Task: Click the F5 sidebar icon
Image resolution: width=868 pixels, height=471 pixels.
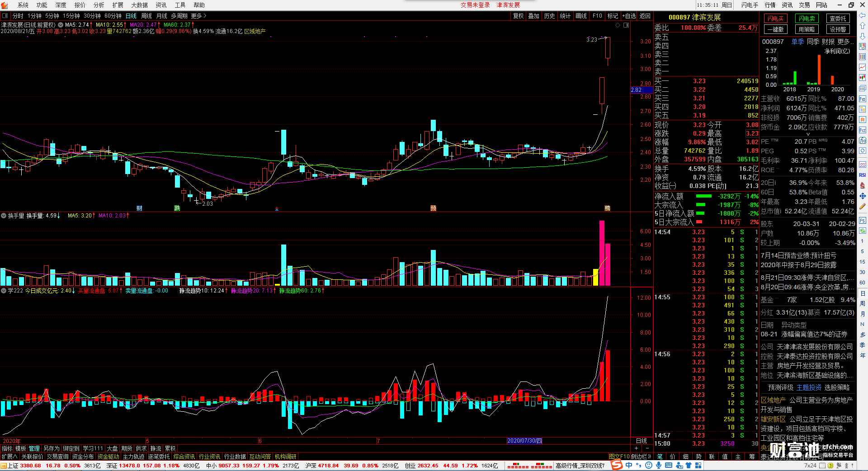Action: click(x=863, y=220)
